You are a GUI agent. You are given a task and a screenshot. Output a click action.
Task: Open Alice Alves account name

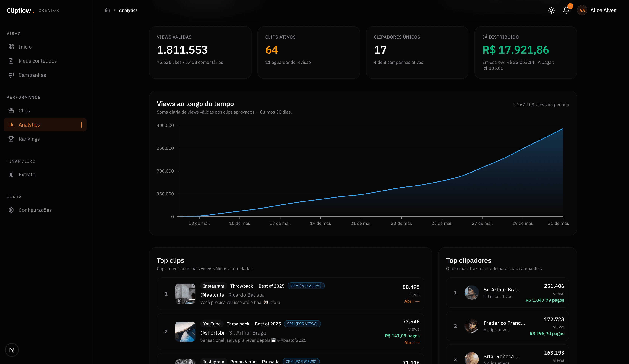click(603, 10)
